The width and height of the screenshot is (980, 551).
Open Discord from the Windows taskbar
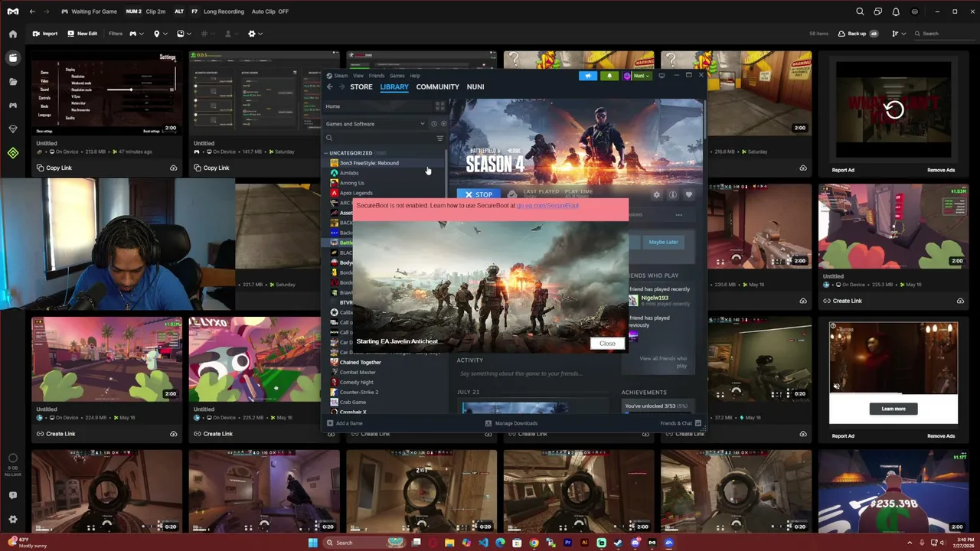tap(635, 543)
